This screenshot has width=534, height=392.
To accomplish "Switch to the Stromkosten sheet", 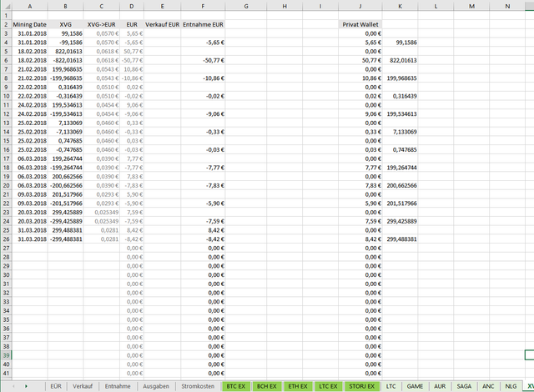I will pyautogui.click(x=198, y=386).
